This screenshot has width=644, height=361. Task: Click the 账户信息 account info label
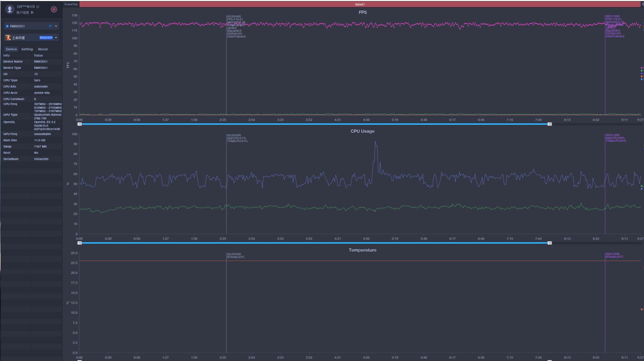pos(23,12)
